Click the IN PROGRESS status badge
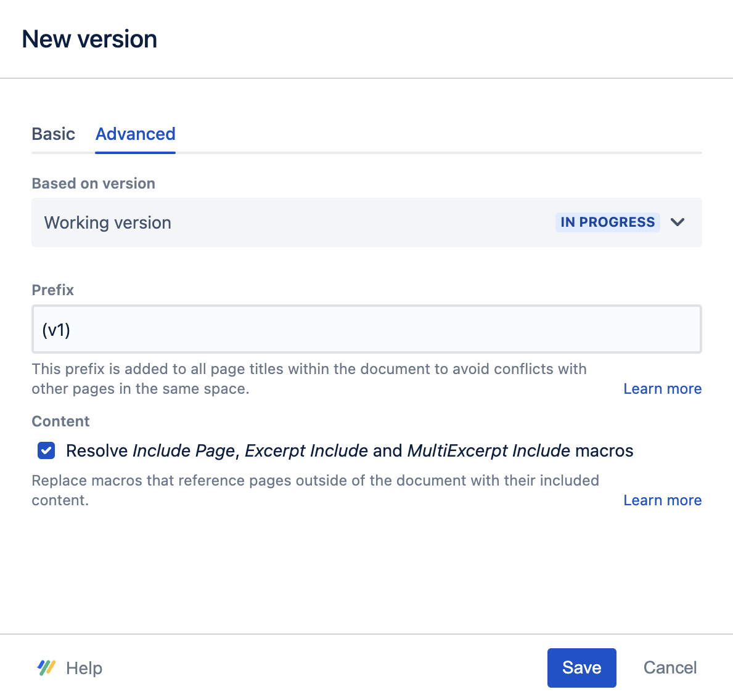This screenshot has width=733, height=700. (x=607, y=222)
